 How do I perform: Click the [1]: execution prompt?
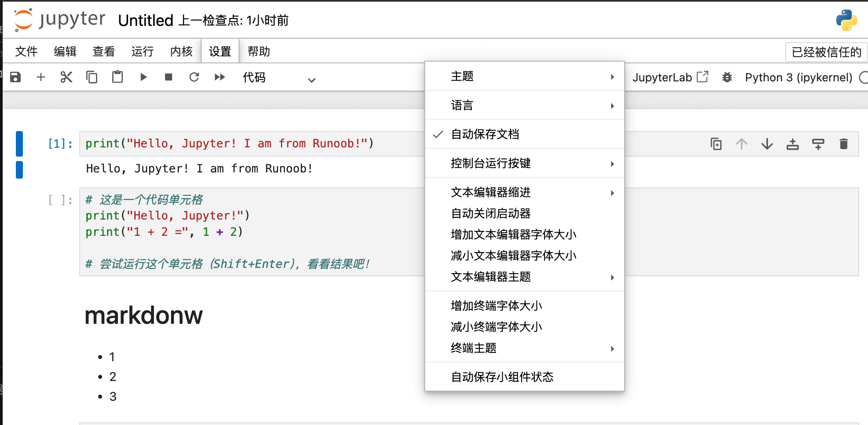(60, 144)
